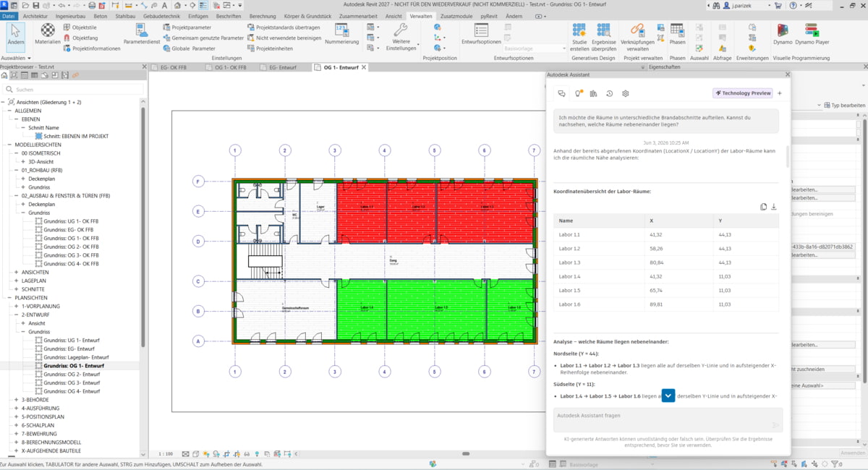This screenshot has height=470, width=868.
Task: Click Typ bearbeiten in Eigenschaften
Action: (844, 105)
